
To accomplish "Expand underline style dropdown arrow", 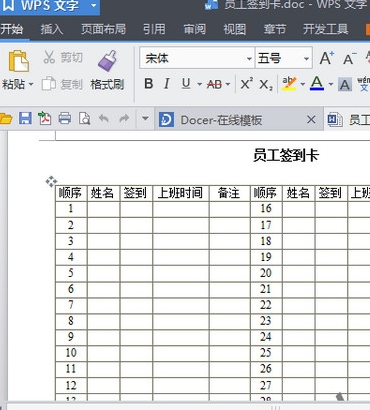I will point(199,84).
